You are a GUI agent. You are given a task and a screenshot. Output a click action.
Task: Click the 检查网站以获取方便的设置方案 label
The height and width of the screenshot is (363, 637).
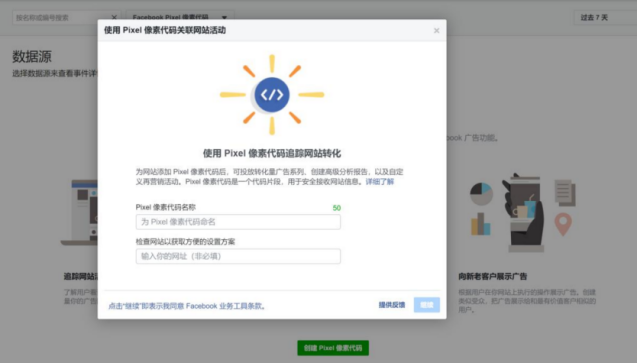click(185, 242)
